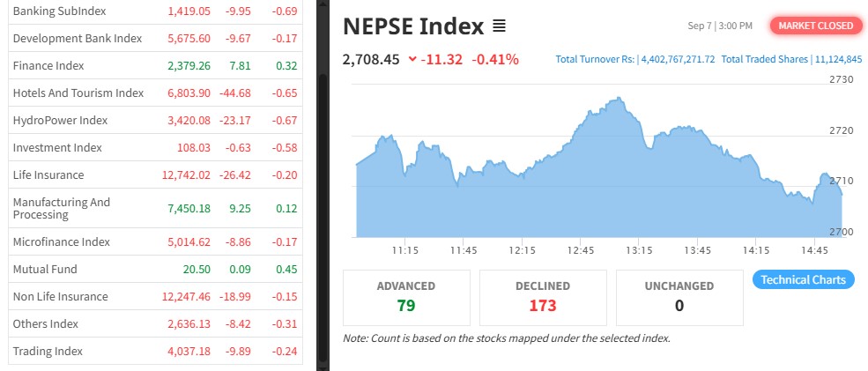
Task: Open the Mutual Fund index
Action: [x=45, y=270]
